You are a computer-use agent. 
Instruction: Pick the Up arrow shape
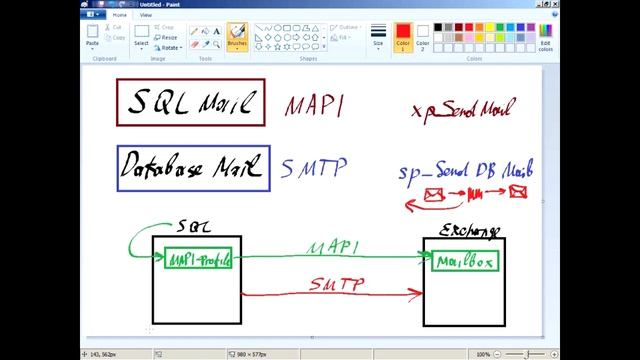pos(316,38)
